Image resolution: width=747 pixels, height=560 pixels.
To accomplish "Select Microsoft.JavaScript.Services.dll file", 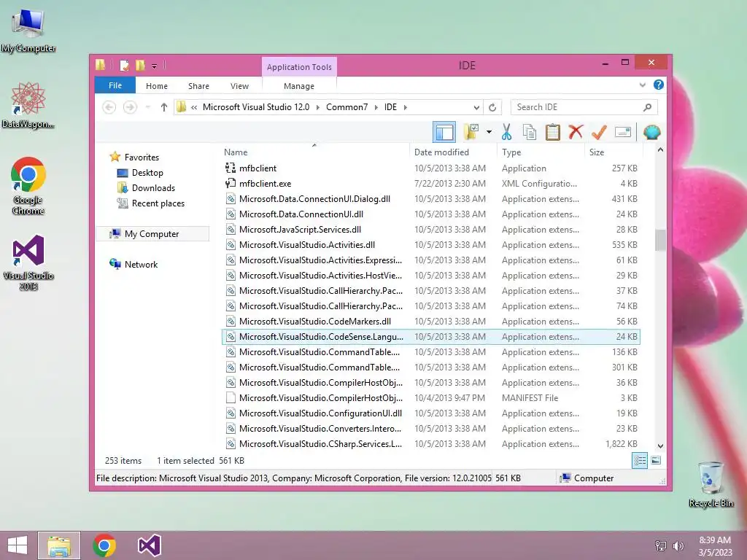I will click(x=431, y=229).
